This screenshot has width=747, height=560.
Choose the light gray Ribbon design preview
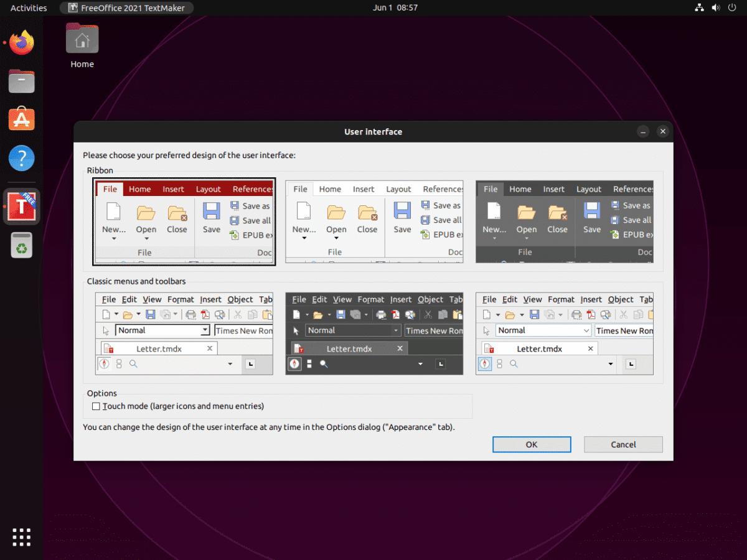click(x=374, y=222)
